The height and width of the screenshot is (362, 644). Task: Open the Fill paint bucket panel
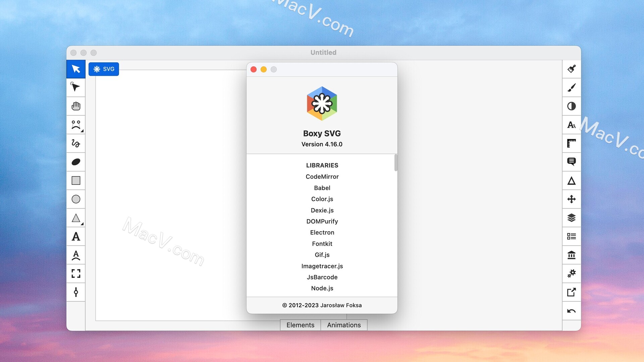(572, 69)
